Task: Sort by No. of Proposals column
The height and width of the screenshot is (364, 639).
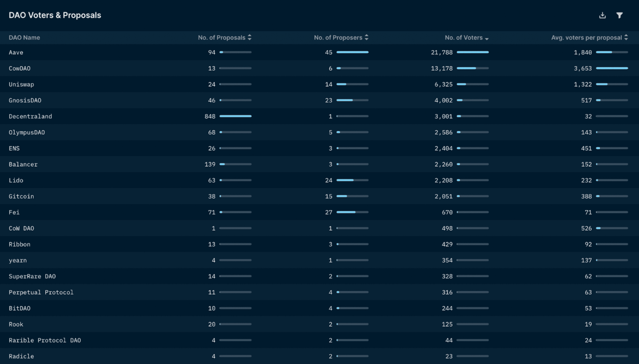Action: (x=225, y=38)
